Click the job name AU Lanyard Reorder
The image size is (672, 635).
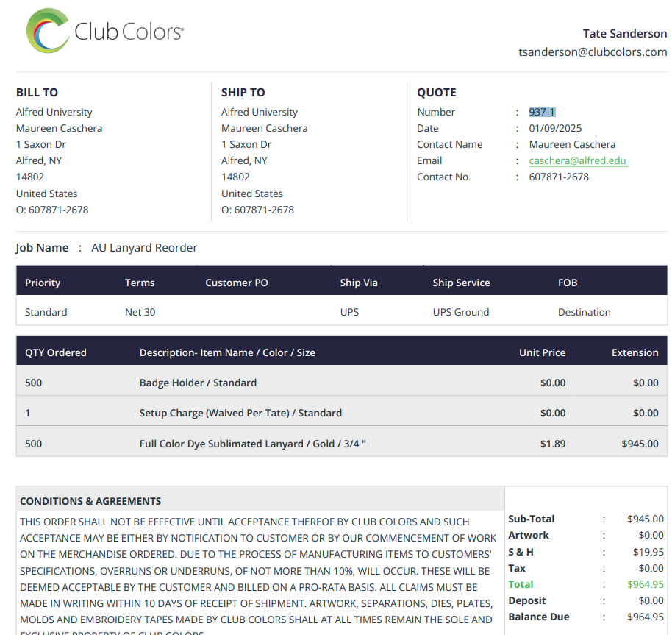144,248
